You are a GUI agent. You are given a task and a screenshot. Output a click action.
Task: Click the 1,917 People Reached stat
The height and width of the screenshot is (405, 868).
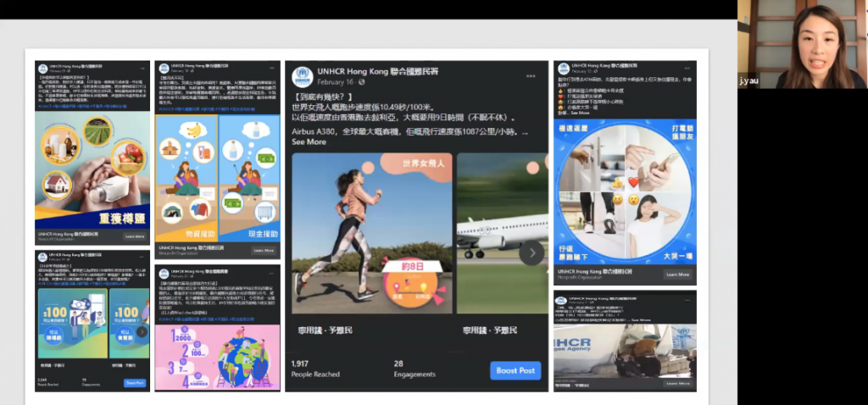(x=315, y=369)
